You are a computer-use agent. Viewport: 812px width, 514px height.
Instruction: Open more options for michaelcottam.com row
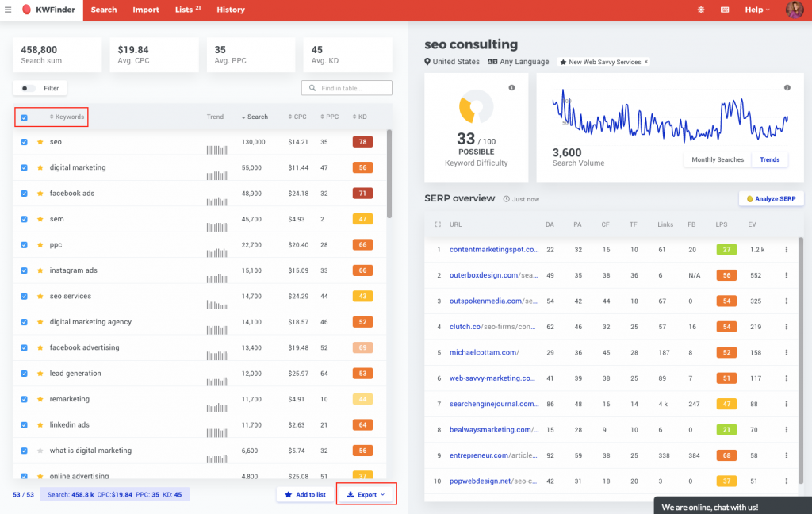[786, 352]
